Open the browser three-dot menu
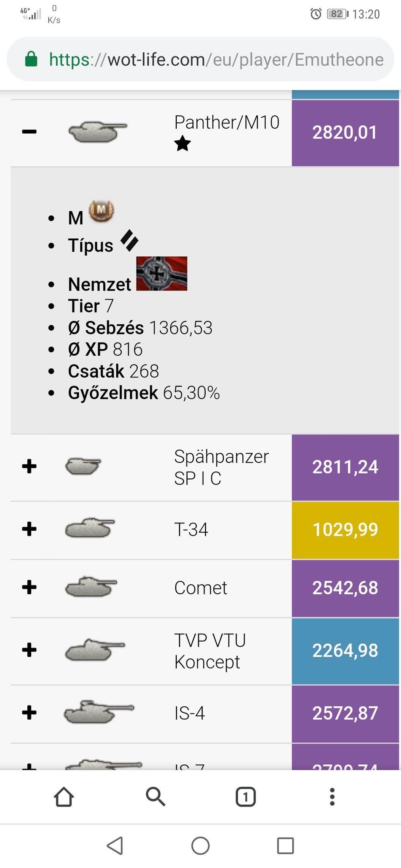The height and width of the screenshot is (868, 401). tap(332, 797)
